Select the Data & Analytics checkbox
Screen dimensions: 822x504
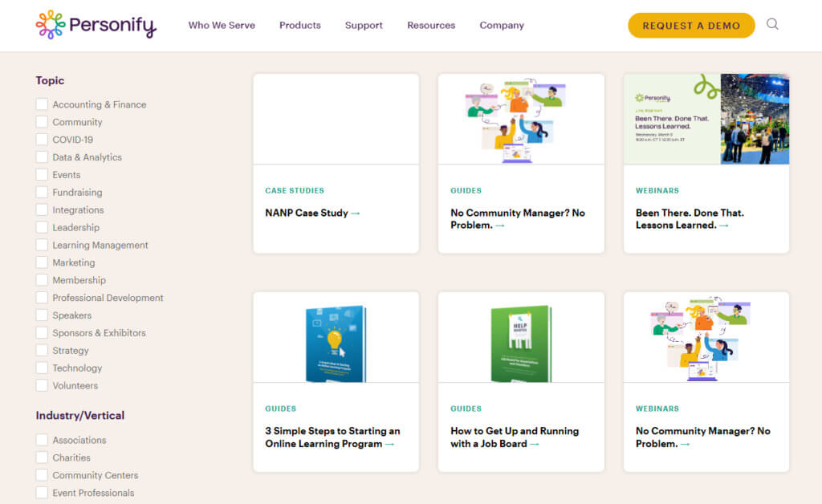click(42, 157)
